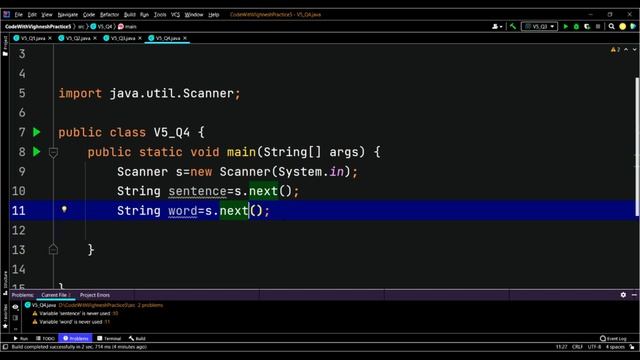Open the Tools menu
The width and height of the screenshot is (640, 360).
pos(160,14)
